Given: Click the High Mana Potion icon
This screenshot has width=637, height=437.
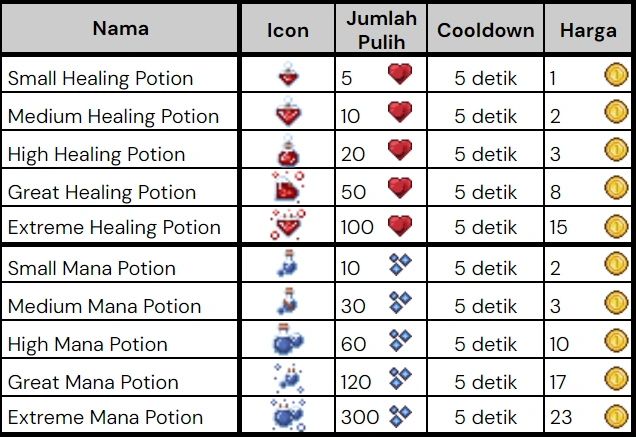Looking at the screenshot, I should [x=289, y=342].
